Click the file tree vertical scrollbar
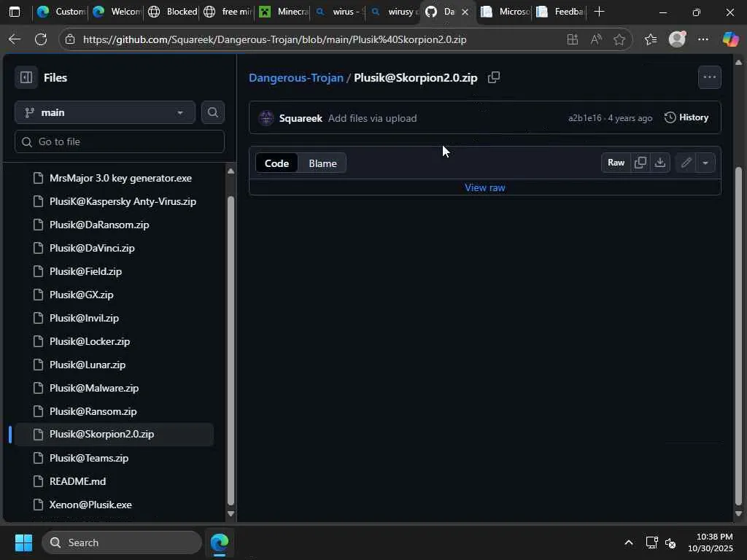747x560 pixels. point(231,350)
